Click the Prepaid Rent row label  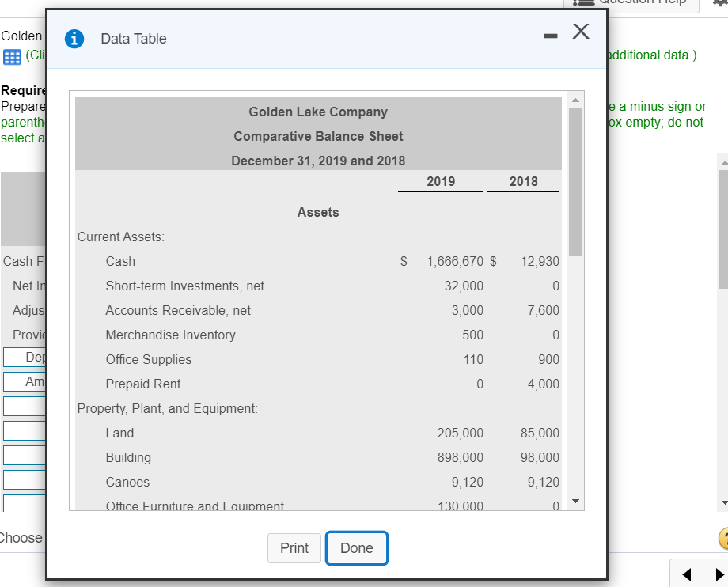[143, 384]
